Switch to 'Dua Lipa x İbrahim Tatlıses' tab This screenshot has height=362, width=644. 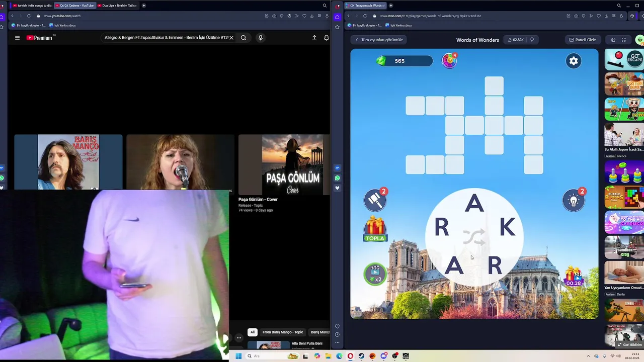point(117,6)
